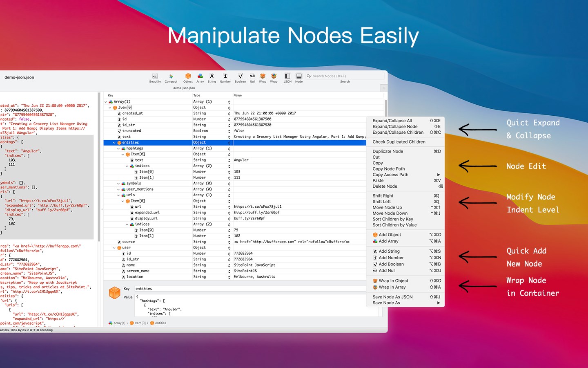Collapse the root Array(1) node
This screenshot has height=368, width=588.
pos(106,102)
